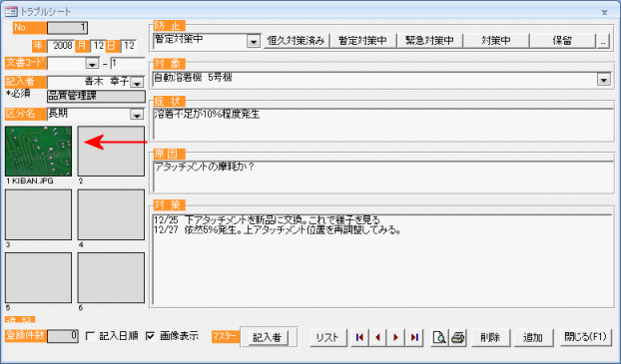Click into the 原因 text area
Image resolution: width=621 pixels, height=364 pixels.
click(x=383, y=177)
